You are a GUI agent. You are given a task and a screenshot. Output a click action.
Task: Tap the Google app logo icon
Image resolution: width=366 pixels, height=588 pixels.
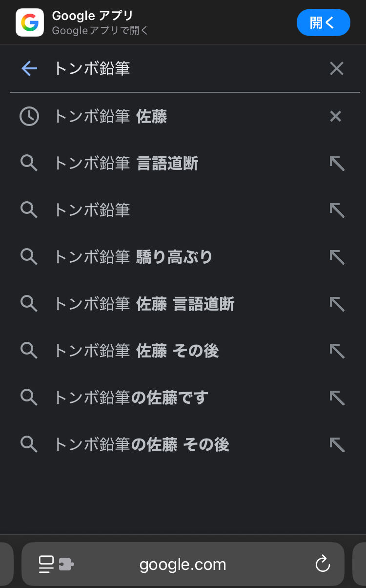click(29, 22)
